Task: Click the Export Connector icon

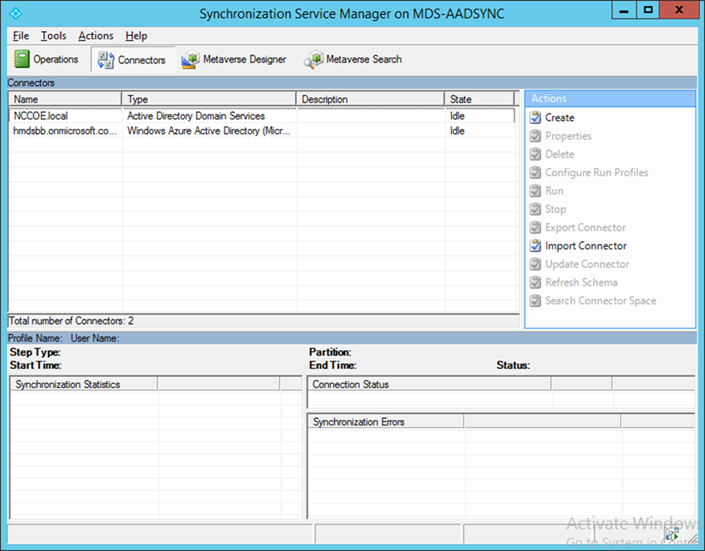Action: [x=535, y=228]
